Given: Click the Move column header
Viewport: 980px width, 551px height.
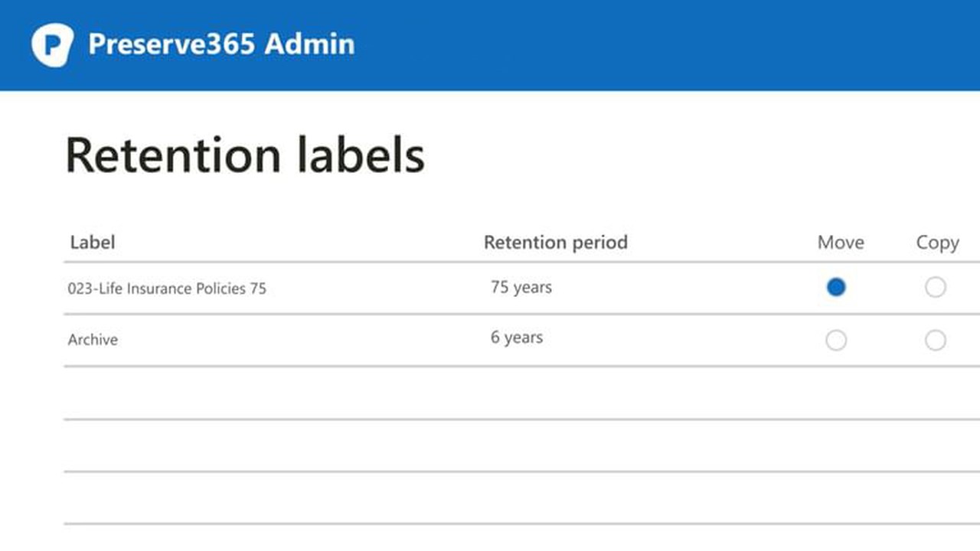Looking at the screenshot, I should click(840, 243).
